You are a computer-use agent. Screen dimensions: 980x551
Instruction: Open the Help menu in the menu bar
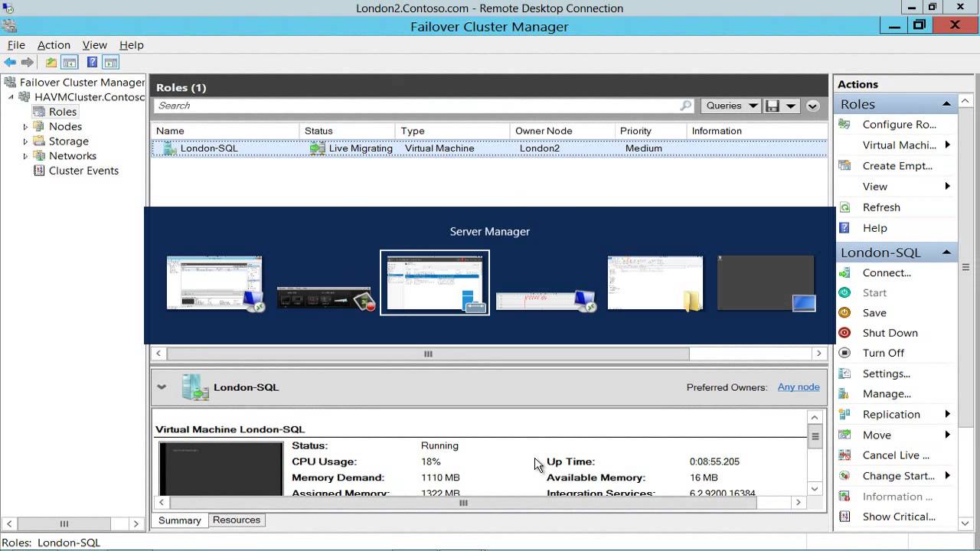132,45
